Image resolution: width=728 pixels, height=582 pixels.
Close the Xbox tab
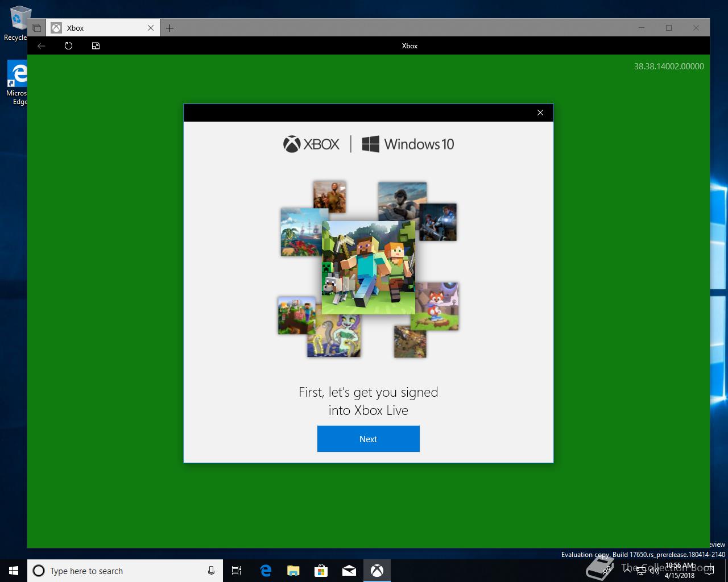tap(151, 28)
